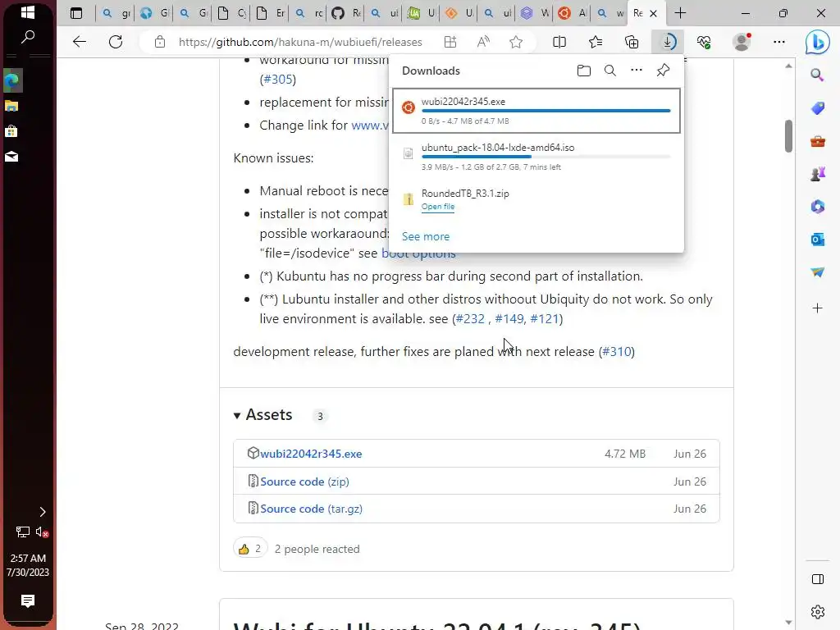The height and width of the screenshot is (630, 840).
Task: Switch to the Linux Mint icon tab
Action: click(x=421, y=13)
